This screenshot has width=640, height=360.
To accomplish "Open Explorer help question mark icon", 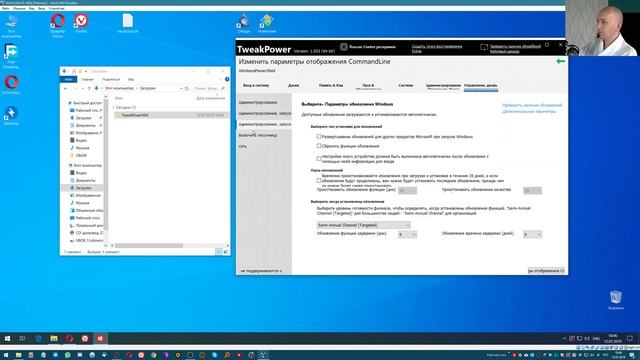I will 227,79.
